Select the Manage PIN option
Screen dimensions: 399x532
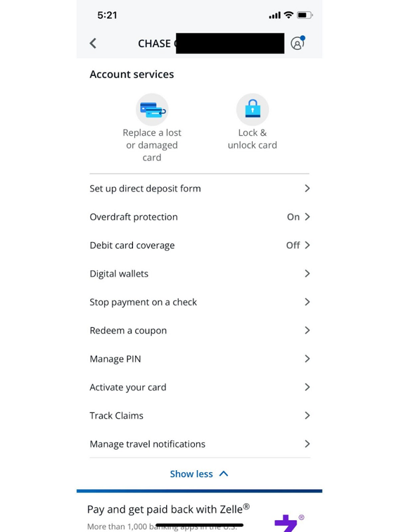(x=199, y=358)
